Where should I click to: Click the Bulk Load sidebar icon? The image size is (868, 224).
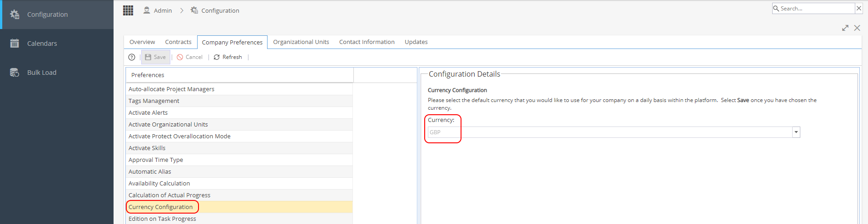pos(15,73)
